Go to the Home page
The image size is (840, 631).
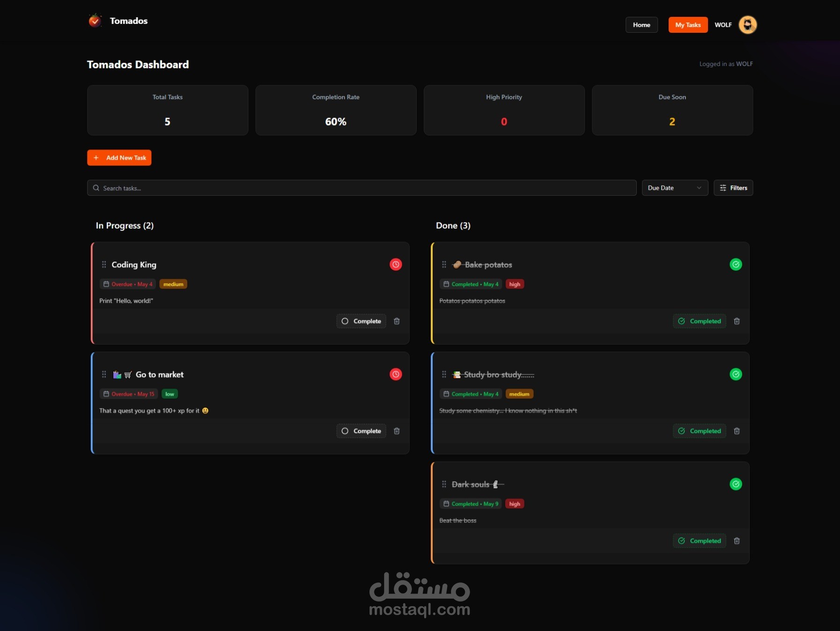641,25
